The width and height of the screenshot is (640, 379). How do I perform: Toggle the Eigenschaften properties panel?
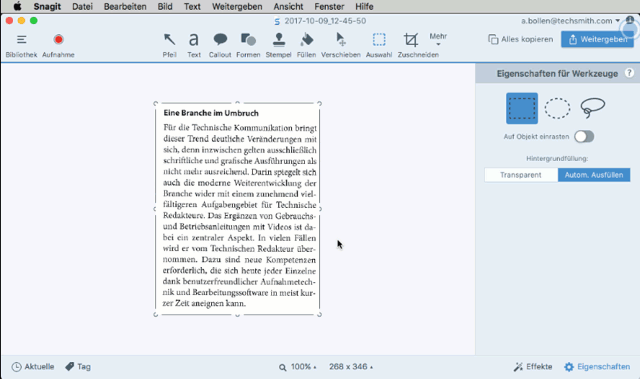pyautogui.click(x=597, y=367)
